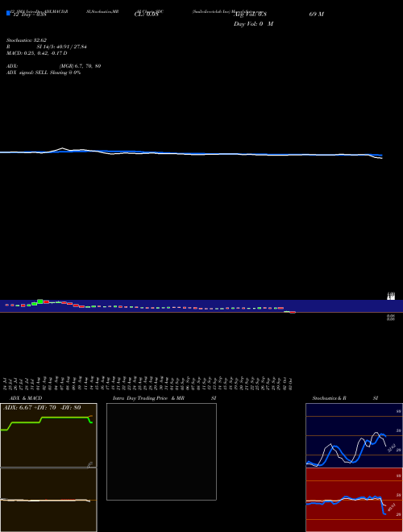Screen dimensions: 403x532
Task: Click the 'Stochastics & R' panel title
Action: coord(329,398)
